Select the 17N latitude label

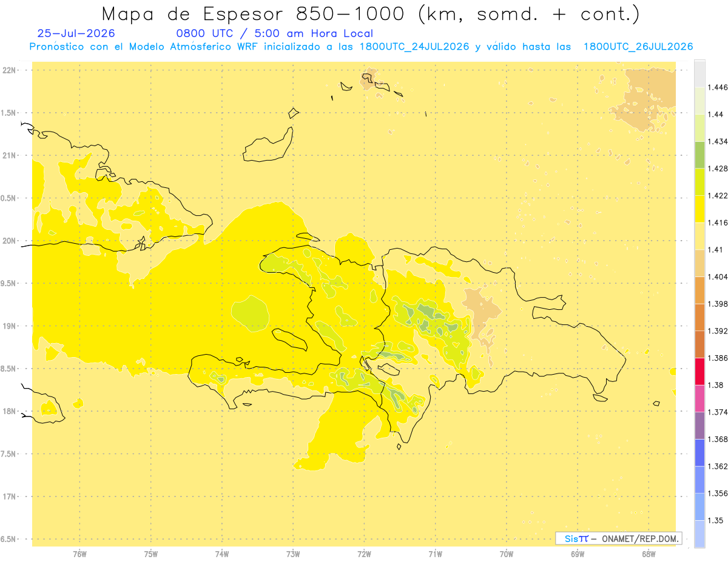pyautogui.click(x=10, y=497)
